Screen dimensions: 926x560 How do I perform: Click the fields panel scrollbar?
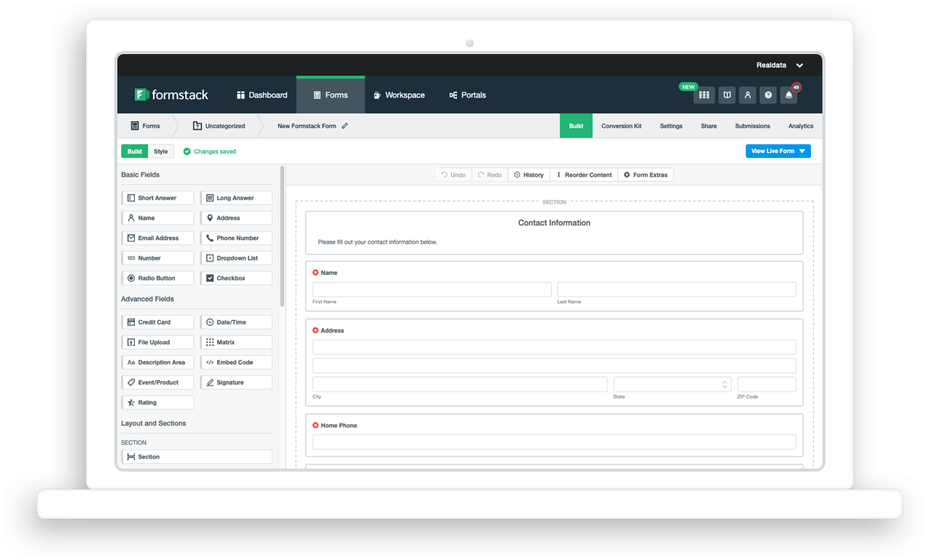point(282,236)
